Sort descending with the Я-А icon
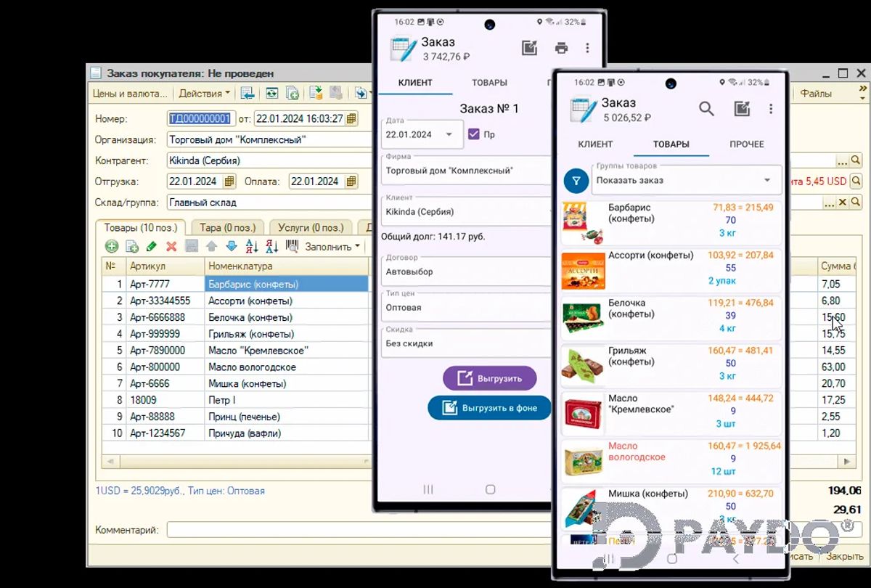871x588 pixels. coord(272,246)
